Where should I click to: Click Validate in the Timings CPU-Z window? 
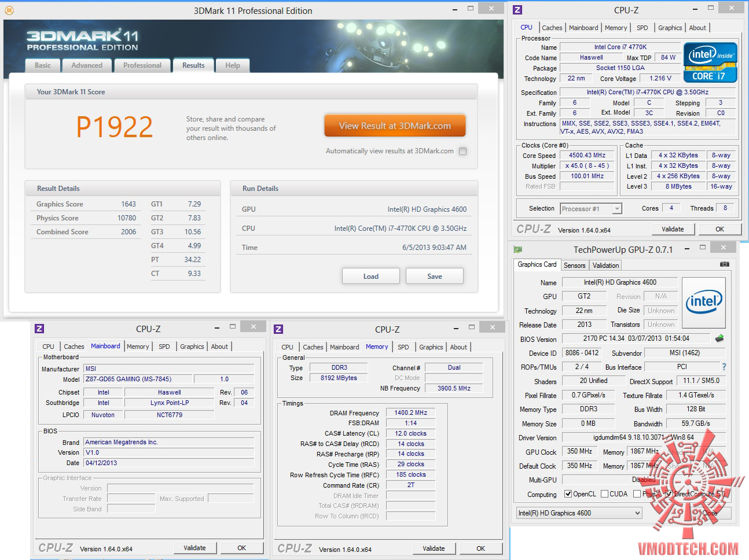[x=434, y=548]
